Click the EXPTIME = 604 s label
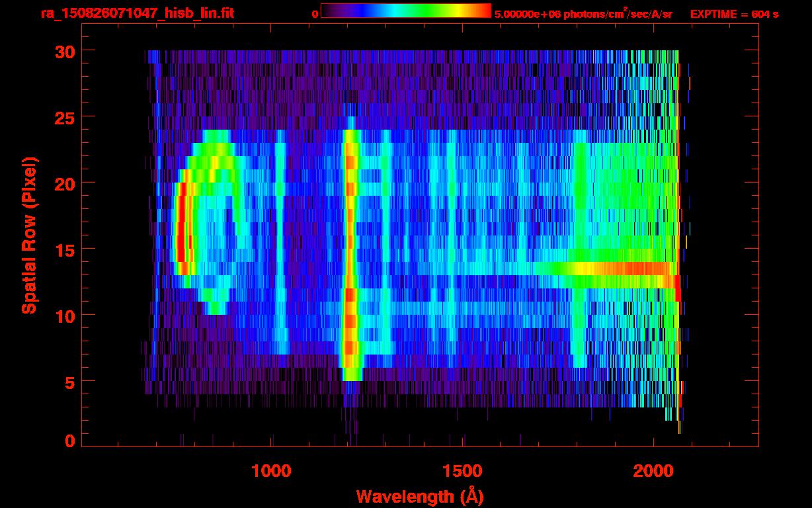Viewport: 812px width, 508px height. tap(734, 14)
